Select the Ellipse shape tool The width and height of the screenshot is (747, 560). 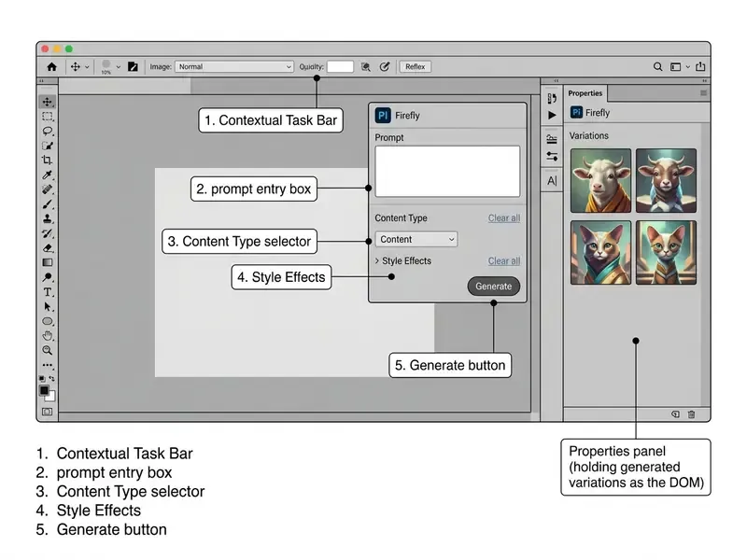(x=48, y=321)
